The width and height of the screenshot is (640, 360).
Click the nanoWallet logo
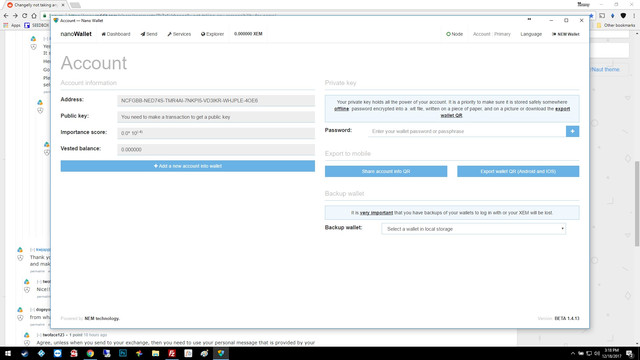coord(76,34)
